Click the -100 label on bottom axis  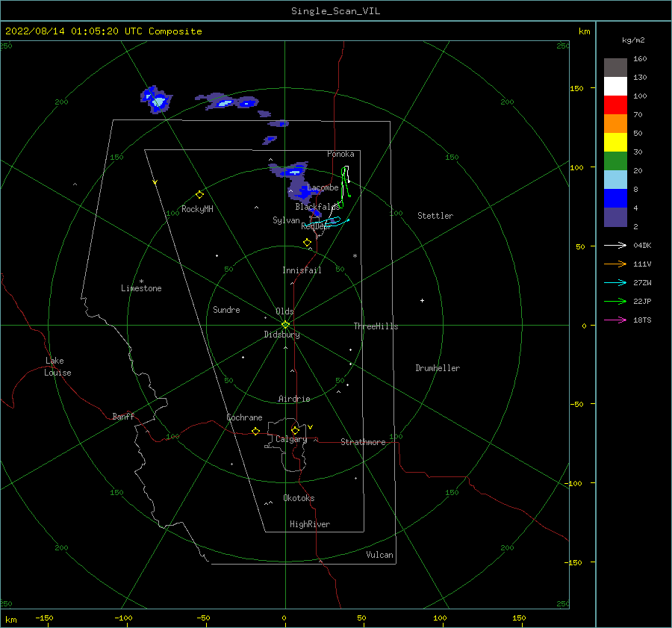pyautogui.click(x=123, y=618)
